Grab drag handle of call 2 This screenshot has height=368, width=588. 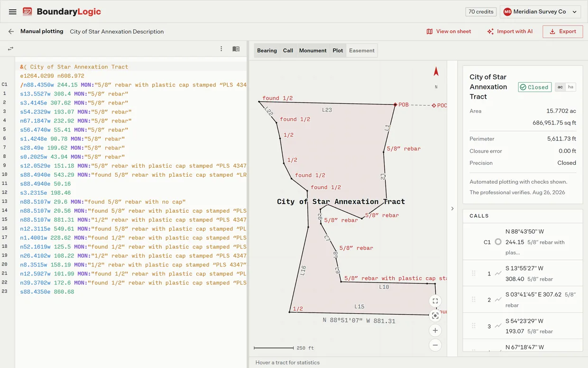(473, 300)
